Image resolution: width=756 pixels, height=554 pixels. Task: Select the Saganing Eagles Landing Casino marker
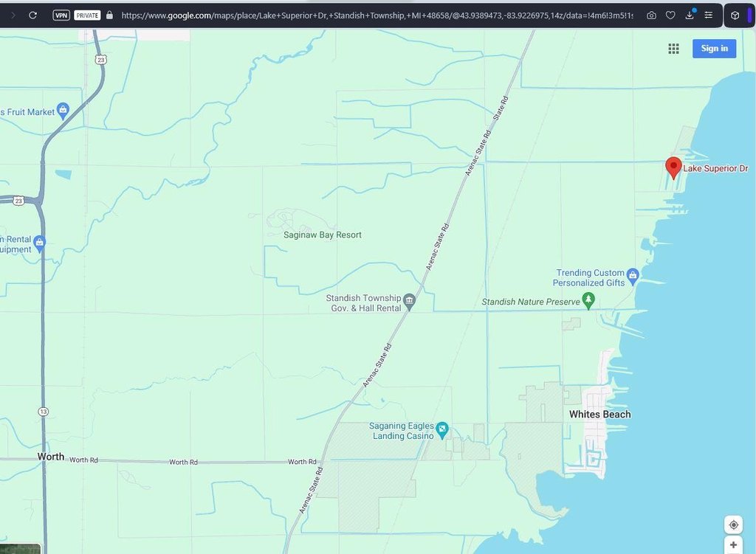(442, 429)
